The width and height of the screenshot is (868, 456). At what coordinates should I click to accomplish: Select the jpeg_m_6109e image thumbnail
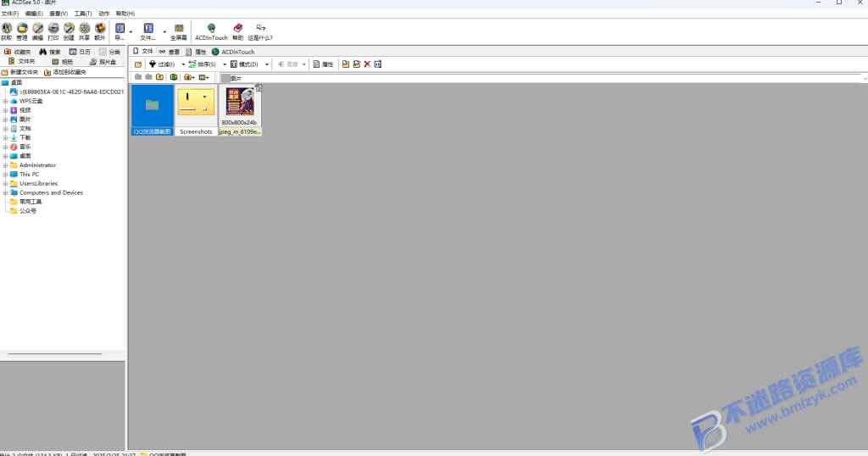(x=240, y=110)
